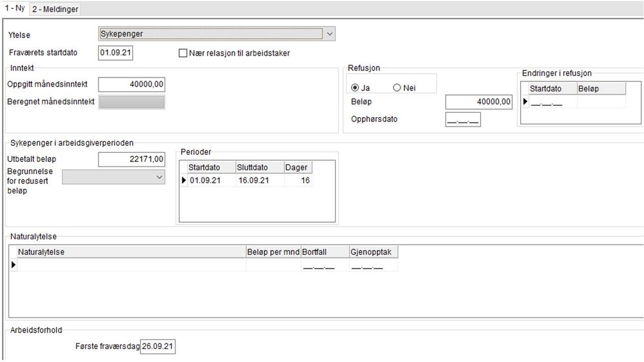The height and width of the screenshot is (362, 644).
Task: Open the 2 - Meldinger tab
Action: (55, 9)
